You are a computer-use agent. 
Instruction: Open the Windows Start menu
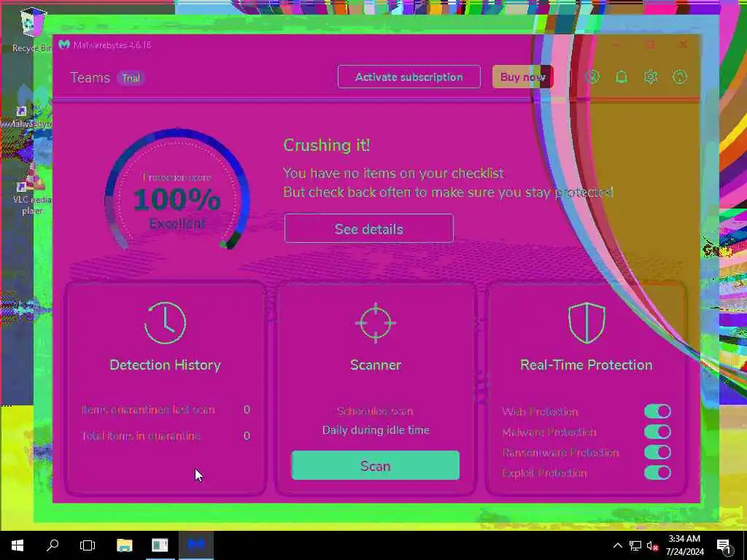click(x=18, y=545)
